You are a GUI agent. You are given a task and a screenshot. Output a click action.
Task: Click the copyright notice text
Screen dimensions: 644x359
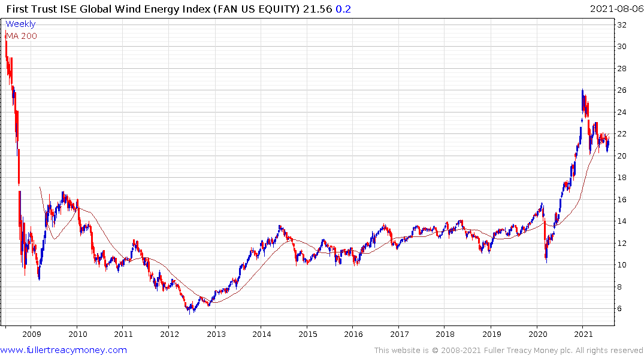(x=509, y=351)
